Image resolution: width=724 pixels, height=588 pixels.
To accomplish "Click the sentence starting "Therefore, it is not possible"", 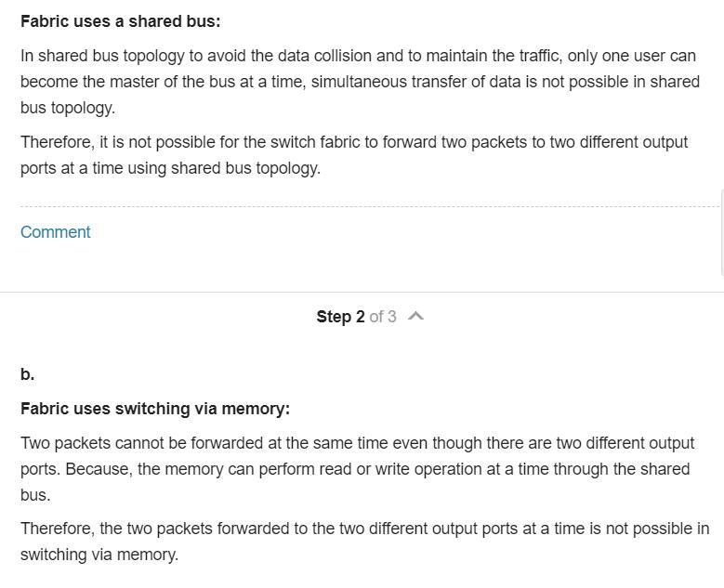I will click(x=354, y=155).
